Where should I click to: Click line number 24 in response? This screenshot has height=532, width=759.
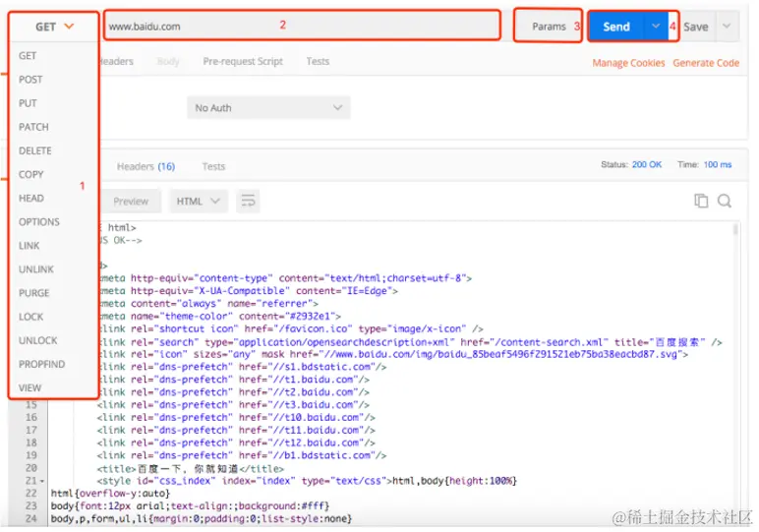click(x=31, y=518)
